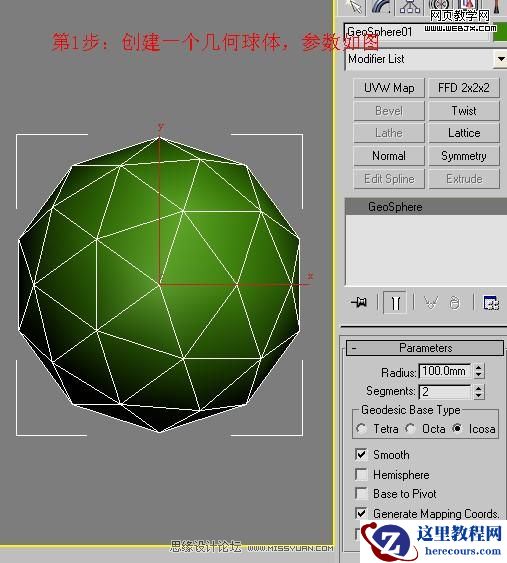The width and height of the screenshot is (507, 563).
Task: Select GeoSphere in the modifier stack
Action: [x=426, y=207]
